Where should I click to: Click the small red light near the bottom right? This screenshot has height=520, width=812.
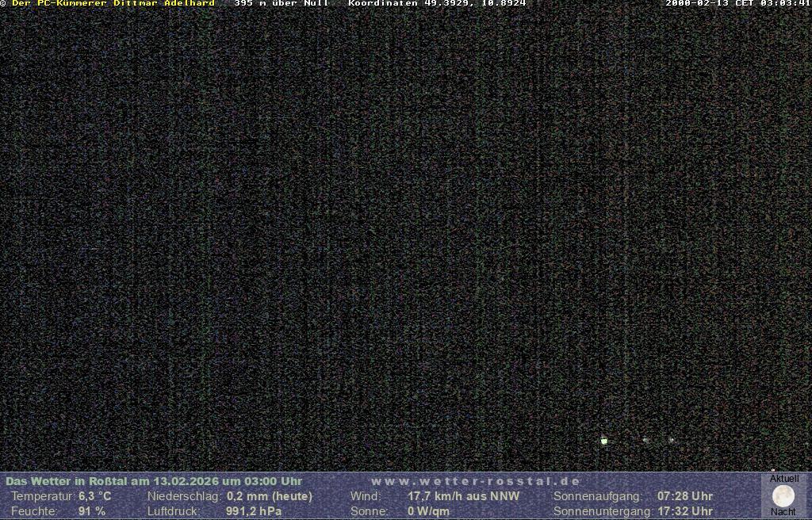tap(773, 470)
